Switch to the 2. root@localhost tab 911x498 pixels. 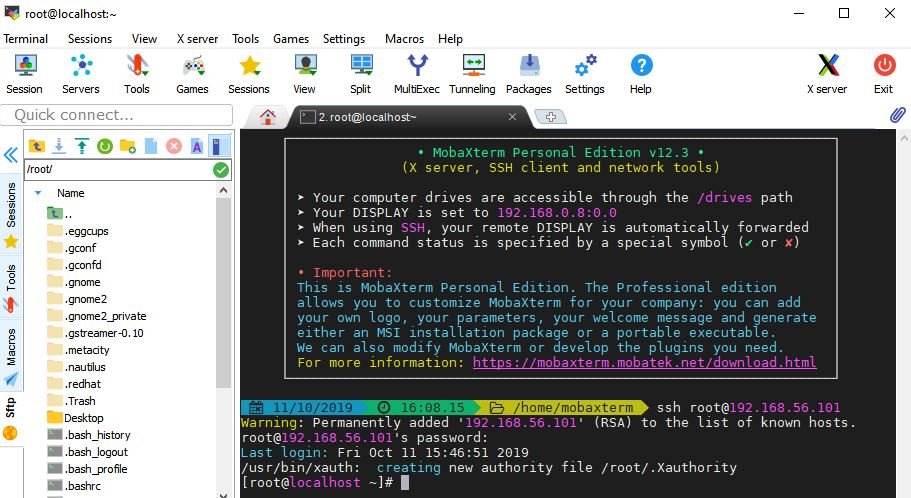coord(410,117)
